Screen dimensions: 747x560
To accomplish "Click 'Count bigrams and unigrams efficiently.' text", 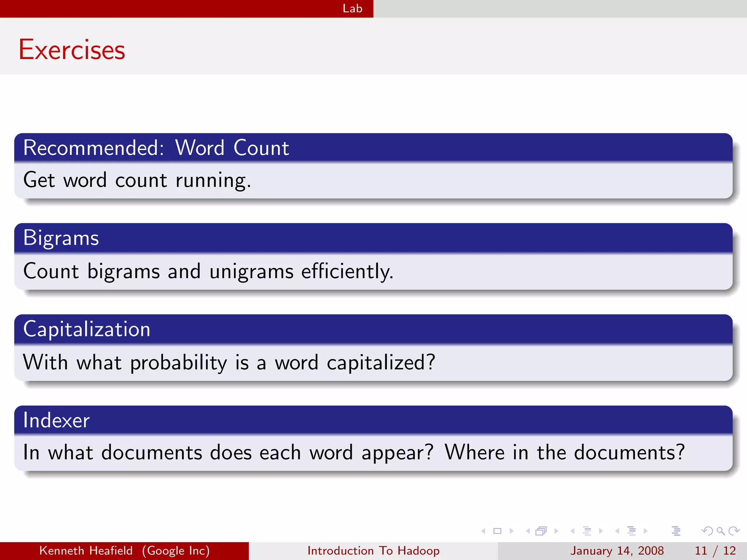I will click(x=208, y=272).
